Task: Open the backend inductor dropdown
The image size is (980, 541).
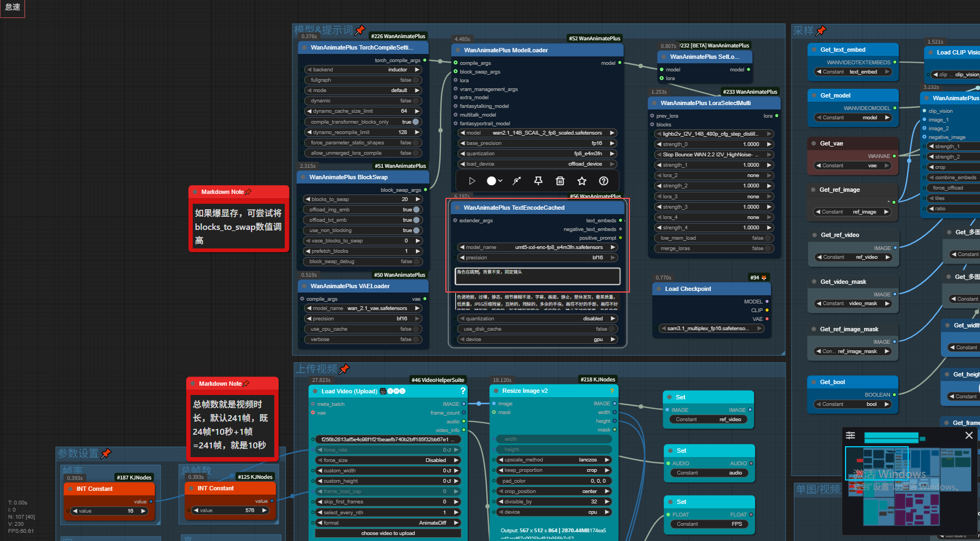Action: [x=363, y=70]
